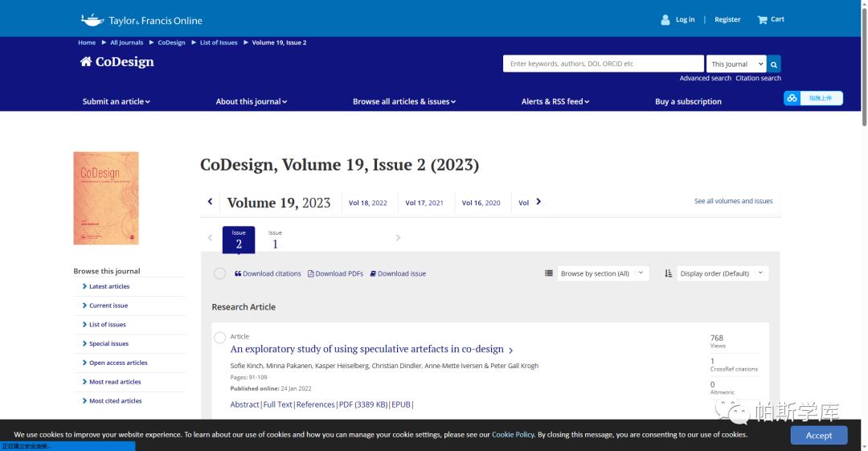Click the arrow after the article title
868x451 pixels.
point(511,351)
